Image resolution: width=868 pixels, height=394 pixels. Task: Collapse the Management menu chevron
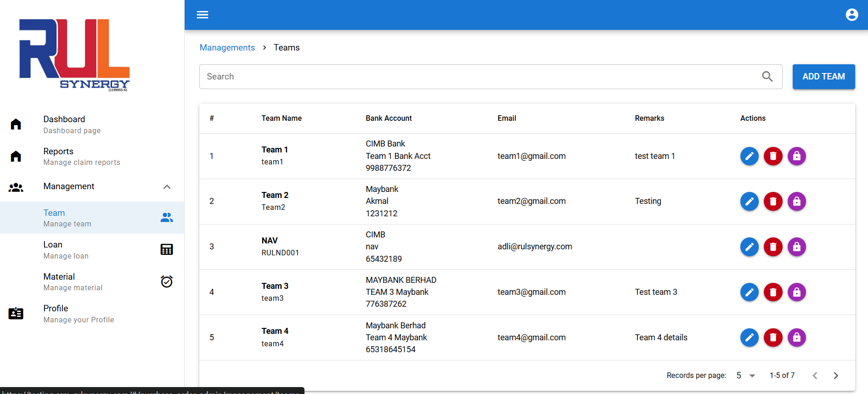click(167, 187)
